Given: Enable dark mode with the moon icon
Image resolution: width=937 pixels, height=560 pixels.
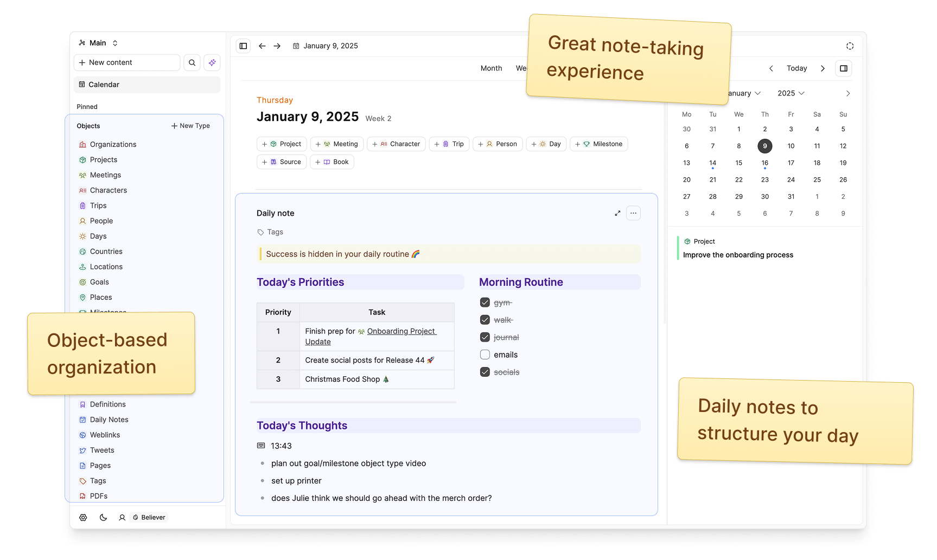Looking at the screenshot, I should tap(103, 517).
